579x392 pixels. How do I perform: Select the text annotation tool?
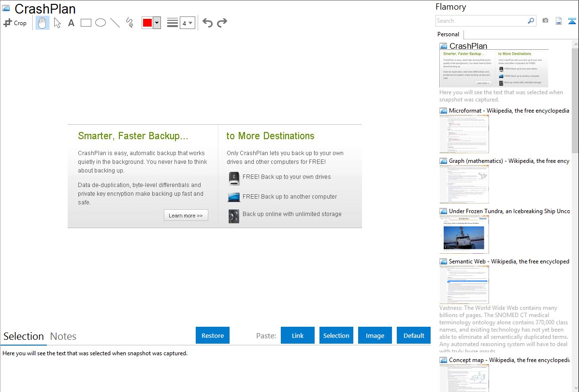(71, 23)
